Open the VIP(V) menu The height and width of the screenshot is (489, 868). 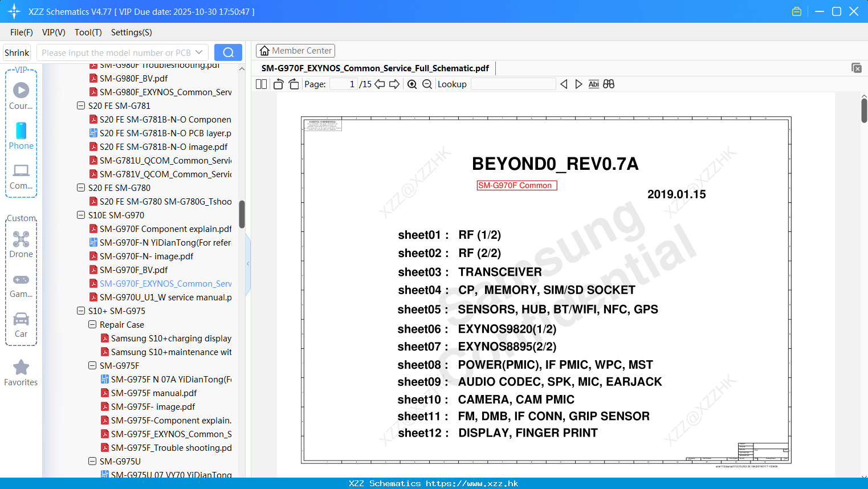(x=54, y=32)
